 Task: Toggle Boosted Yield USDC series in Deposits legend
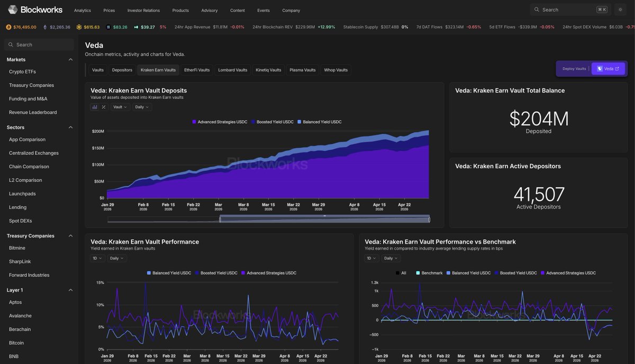272,122
